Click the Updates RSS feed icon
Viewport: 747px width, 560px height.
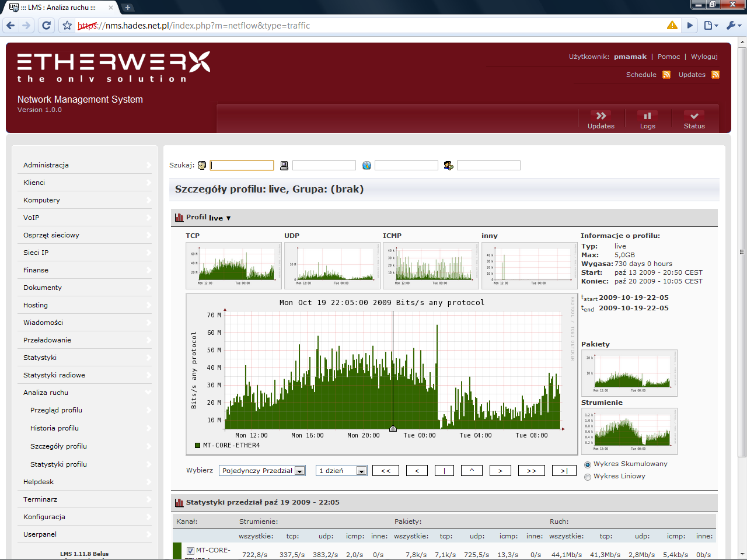tap(715, 75)
